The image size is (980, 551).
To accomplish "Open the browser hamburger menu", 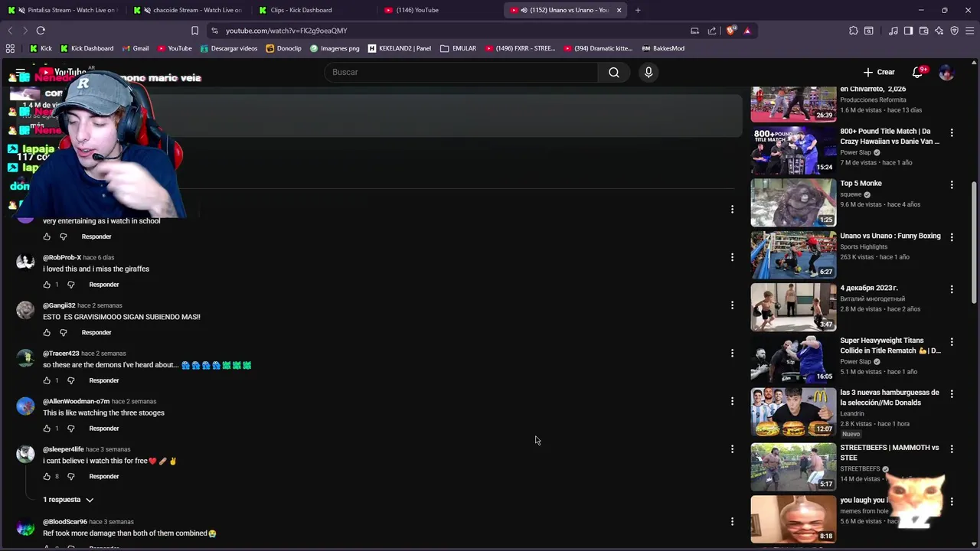I will (970, 31).
